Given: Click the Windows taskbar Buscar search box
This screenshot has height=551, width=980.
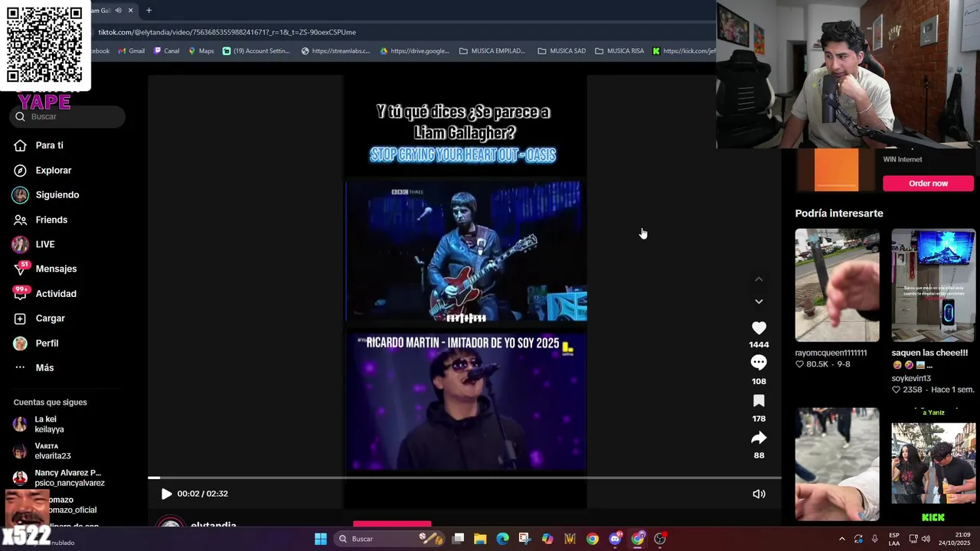Looking at the screenshot, I should pos(390,539).
